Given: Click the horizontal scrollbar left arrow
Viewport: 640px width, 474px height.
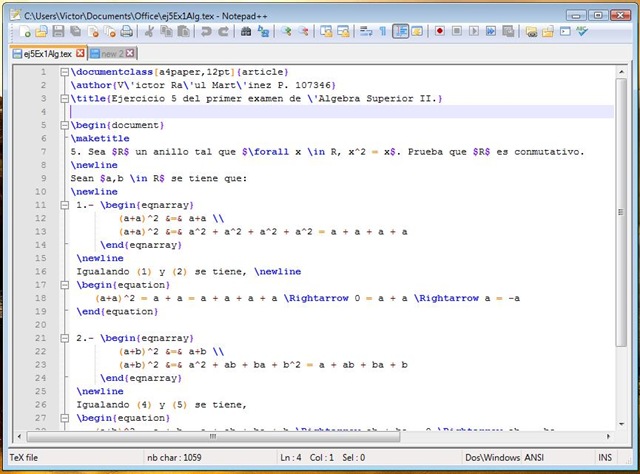Looking at the screenshot, I should tap(19, 436).
